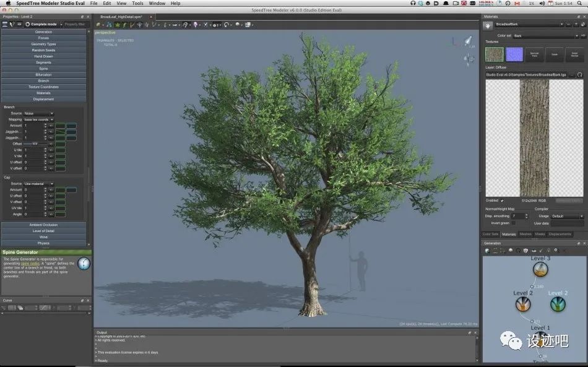588x367 pixels.
Task: Collapse the Ambient Occlusion section
Action: coord(45,225)
